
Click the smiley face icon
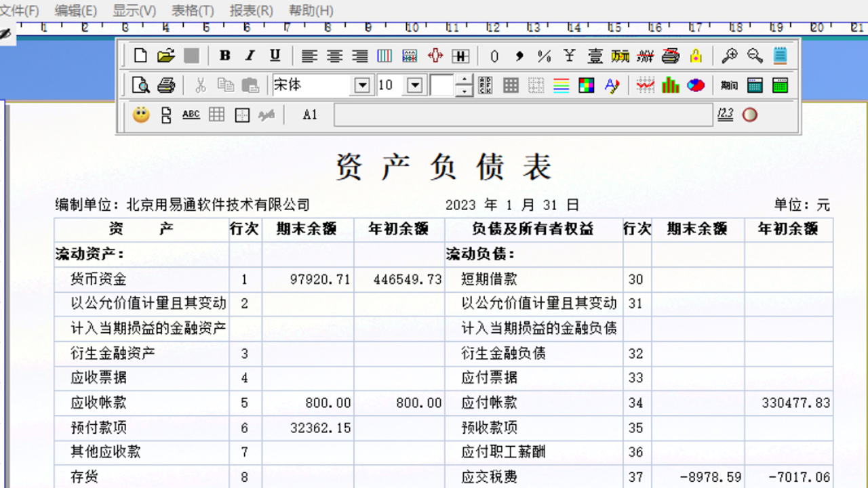tap(142, 115)
